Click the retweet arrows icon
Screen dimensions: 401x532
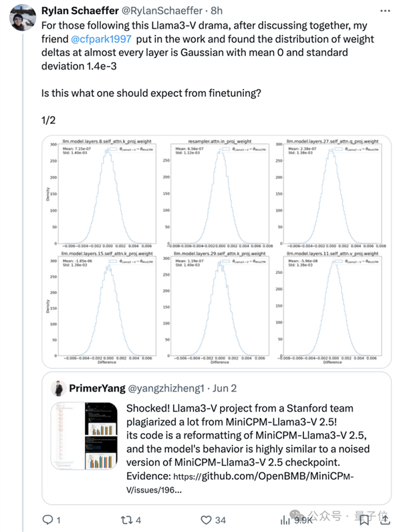pos(126,520)
